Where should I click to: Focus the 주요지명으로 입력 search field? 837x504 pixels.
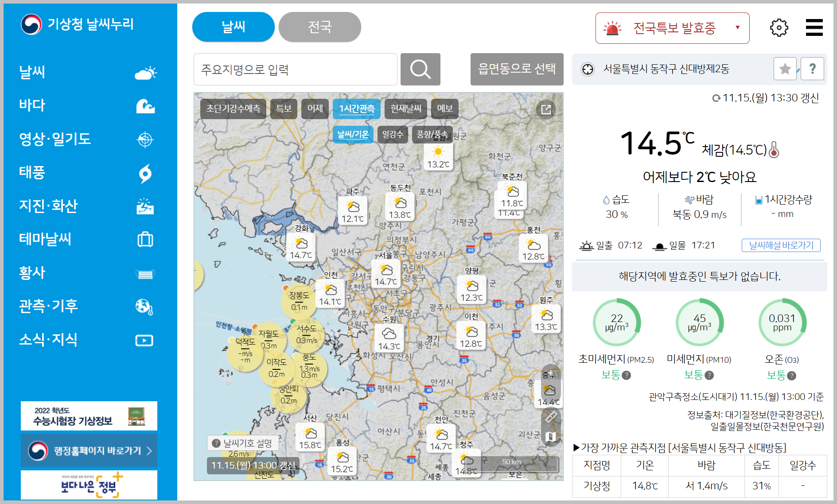[296, 69]
